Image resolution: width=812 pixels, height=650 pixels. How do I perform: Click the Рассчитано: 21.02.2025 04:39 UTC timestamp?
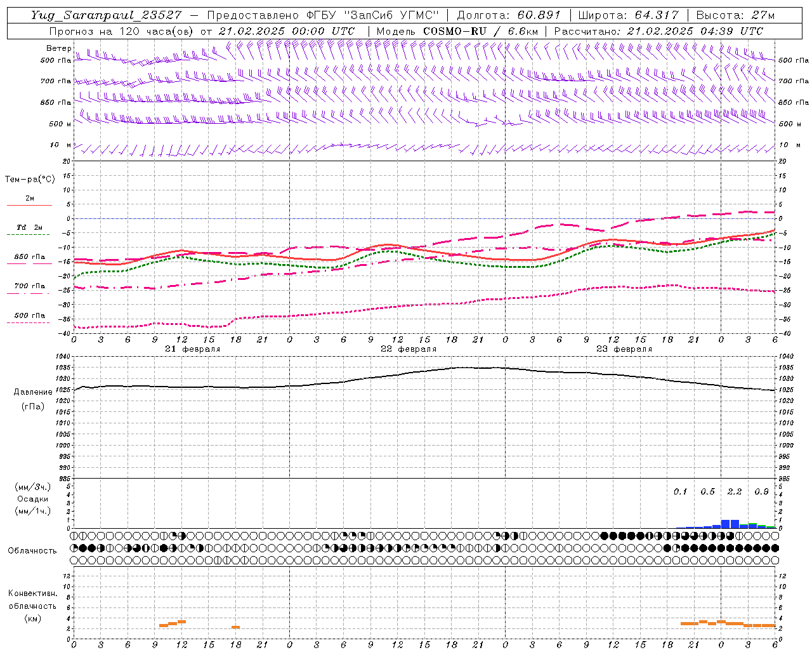pyautogui.click(x=658, y=31)
